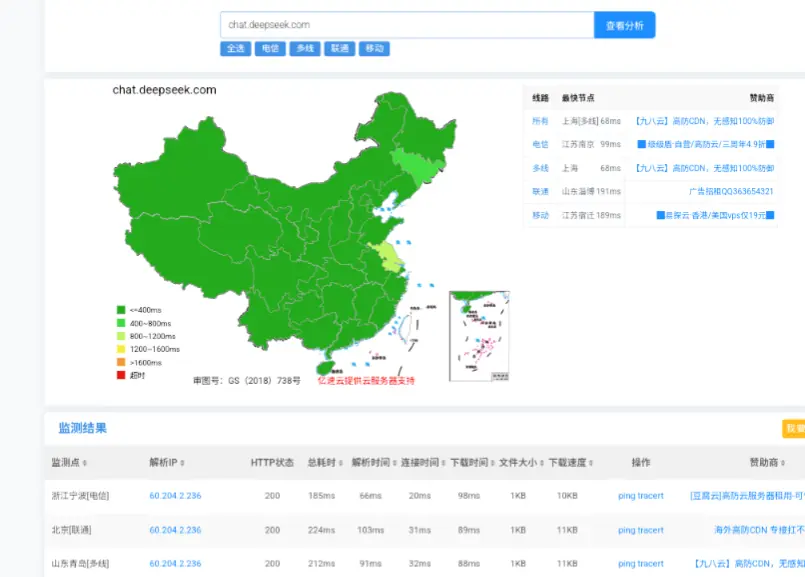
Task: Click 185ms total time in 浙江宁波 row
Action: [x=321, y=496]
